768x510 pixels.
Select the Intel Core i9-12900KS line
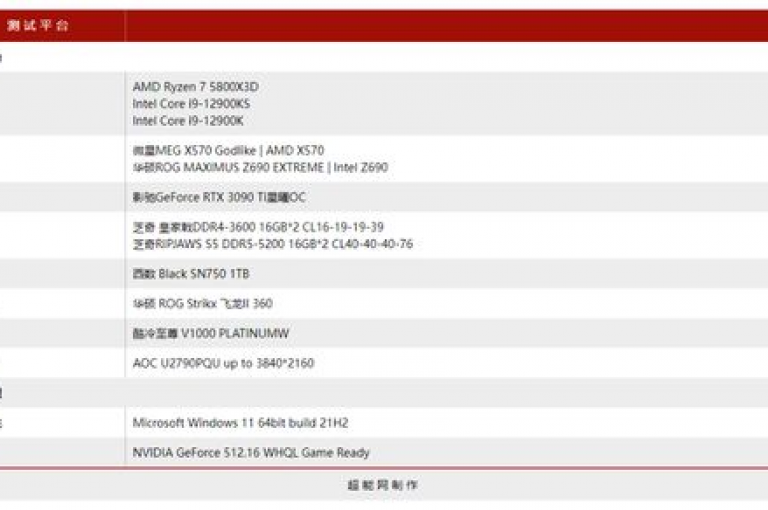click(192, 104)
